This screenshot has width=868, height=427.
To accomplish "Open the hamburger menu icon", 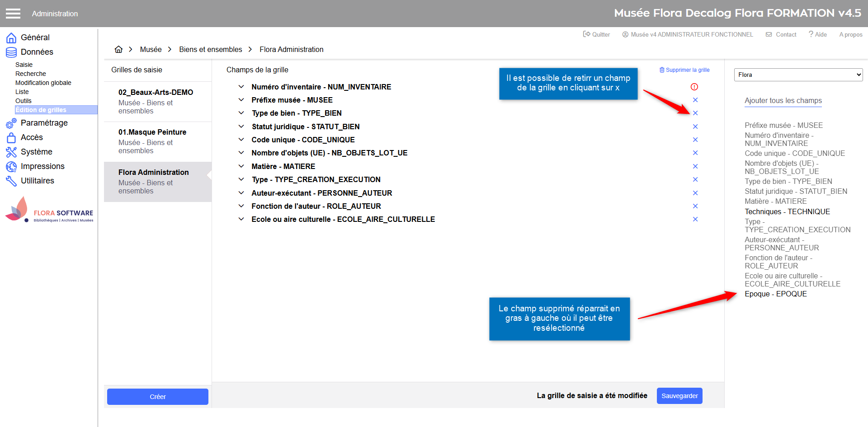I will pyautogui.click(x=13, y=14).
